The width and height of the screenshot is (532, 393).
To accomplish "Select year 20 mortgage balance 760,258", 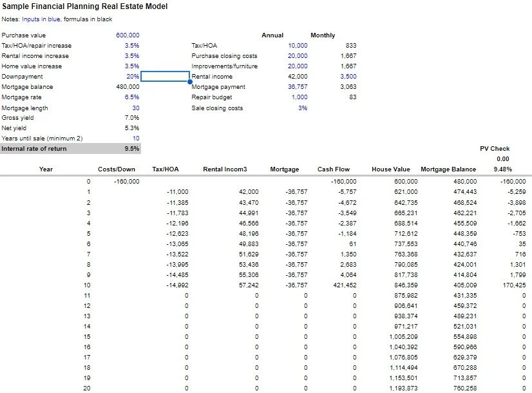I will (465, 388).
